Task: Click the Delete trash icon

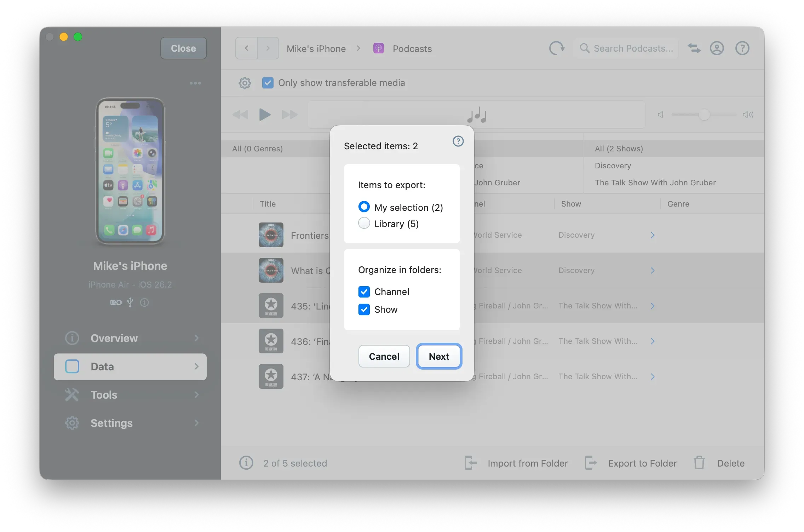Action: pos(699,463)
